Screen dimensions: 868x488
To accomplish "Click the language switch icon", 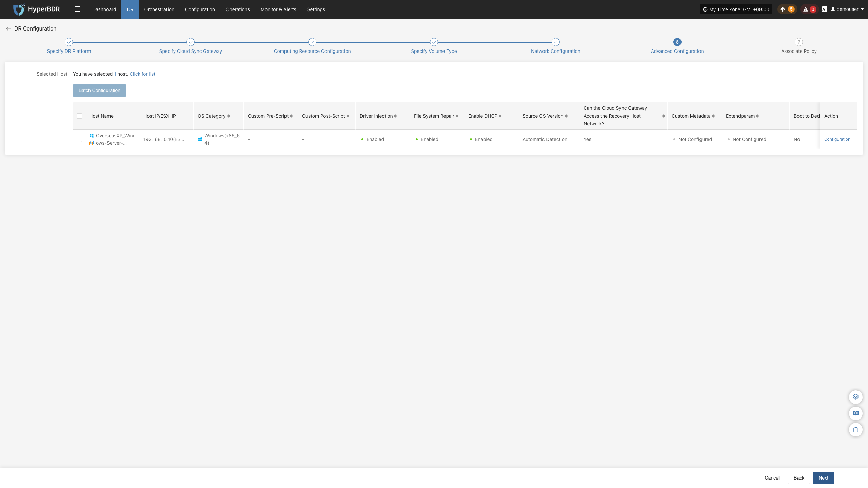I will (x=825, y=9).
